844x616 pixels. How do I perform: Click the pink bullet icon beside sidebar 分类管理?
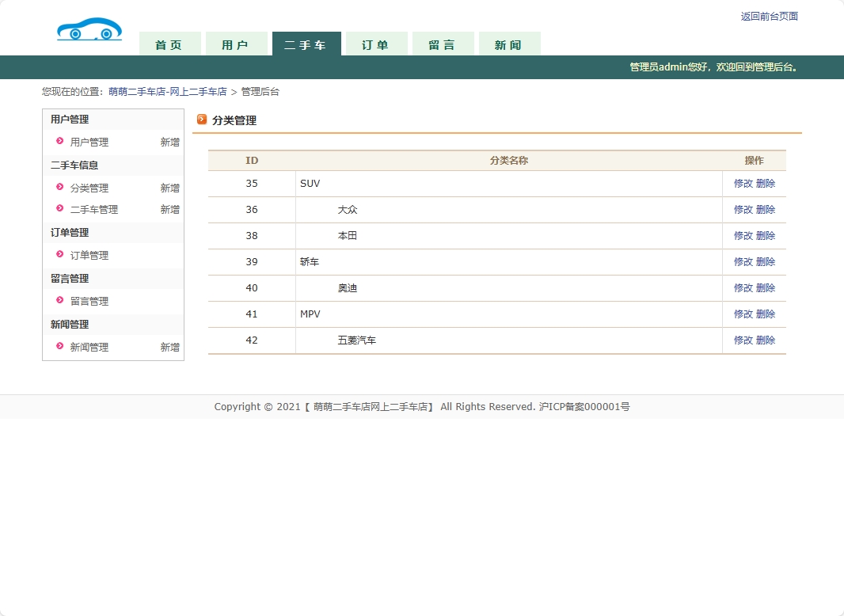click(60, 188)
